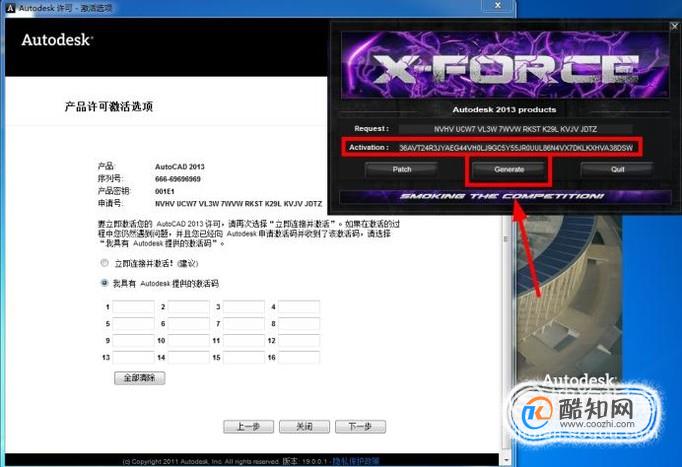The image size is (682, 467).
Task: Click the 上一步 previous step button
Action: [x=248, y=427]
